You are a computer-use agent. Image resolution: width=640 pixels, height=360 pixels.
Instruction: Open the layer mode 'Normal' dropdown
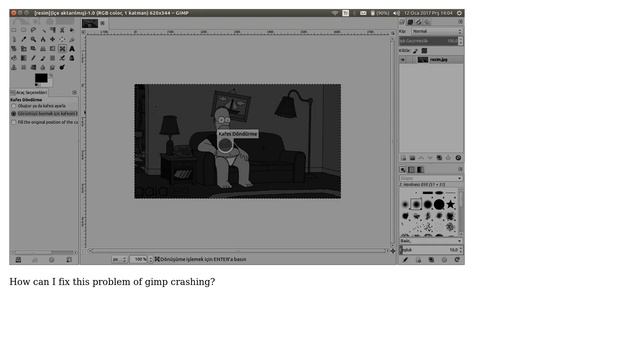(437, 31)
